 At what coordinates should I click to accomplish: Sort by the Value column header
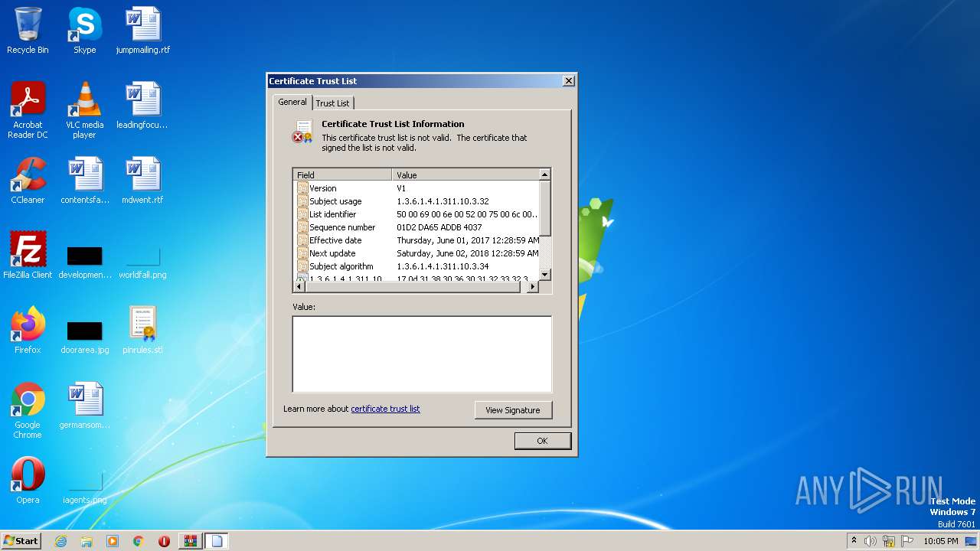point(465,175)
